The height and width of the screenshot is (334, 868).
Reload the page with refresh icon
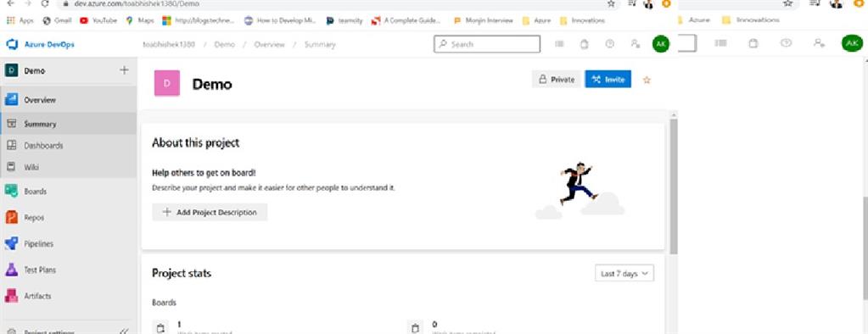tap(45, 3)
